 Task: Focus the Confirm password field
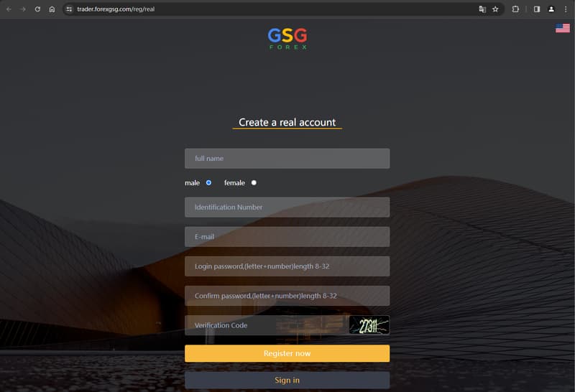287,296
